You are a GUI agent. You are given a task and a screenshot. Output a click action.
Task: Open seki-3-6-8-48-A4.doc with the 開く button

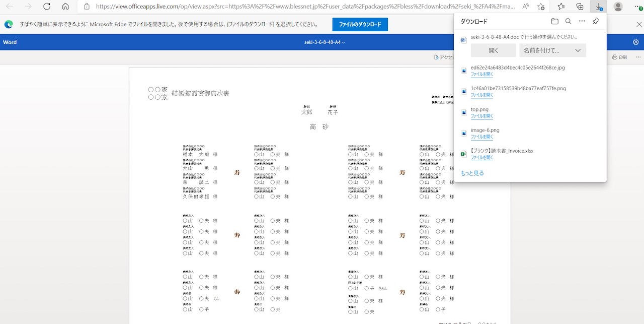[493, 50]
